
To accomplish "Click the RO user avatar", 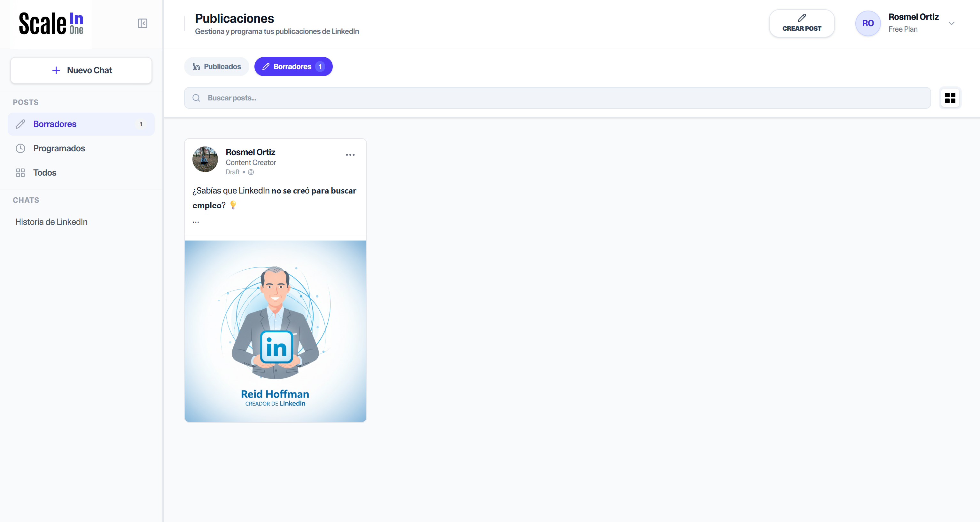I will tap(867, 24).
